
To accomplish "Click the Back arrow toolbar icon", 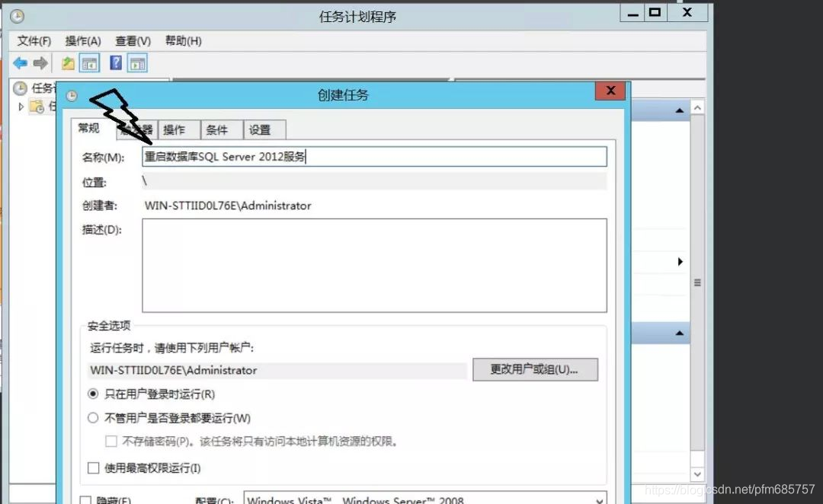I will pyautogui.click(x=20, y=63).
